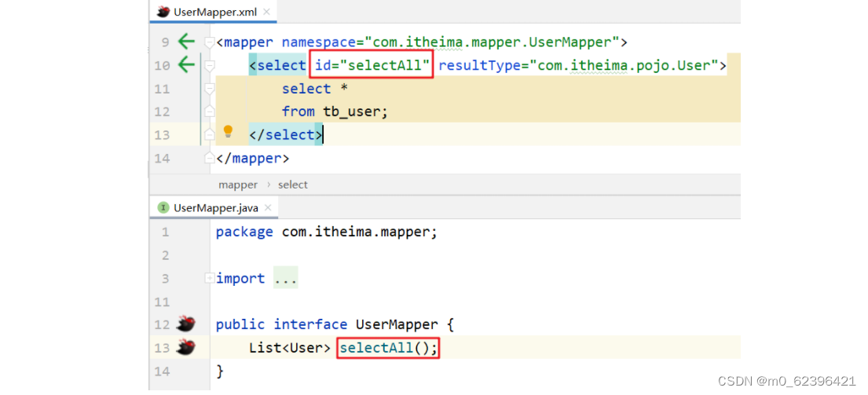Click the MyBatis bird gutter icon at line 12

[x=186, y=324]
